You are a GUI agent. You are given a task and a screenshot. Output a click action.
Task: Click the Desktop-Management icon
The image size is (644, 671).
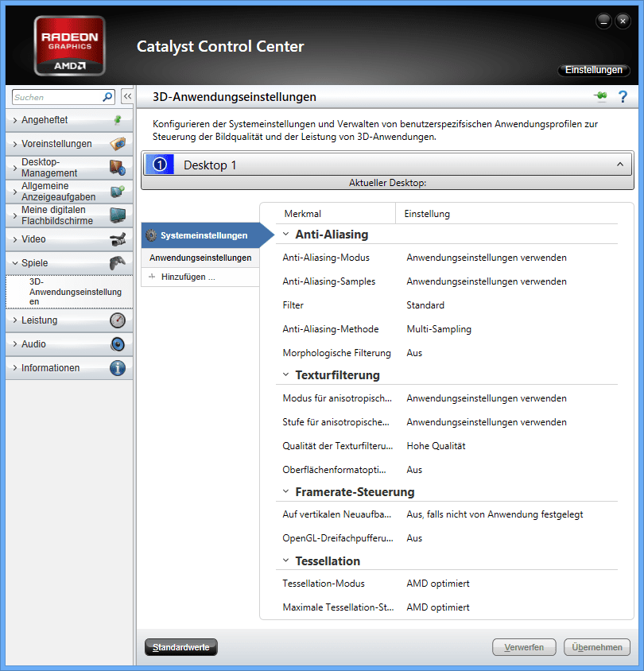(118, 168)
